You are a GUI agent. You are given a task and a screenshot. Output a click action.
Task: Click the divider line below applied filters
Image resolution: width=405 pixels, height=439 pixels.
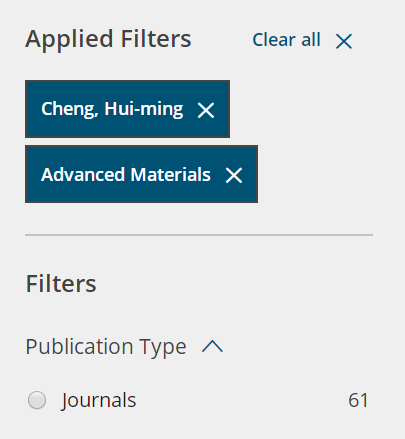tap(199, 235)
